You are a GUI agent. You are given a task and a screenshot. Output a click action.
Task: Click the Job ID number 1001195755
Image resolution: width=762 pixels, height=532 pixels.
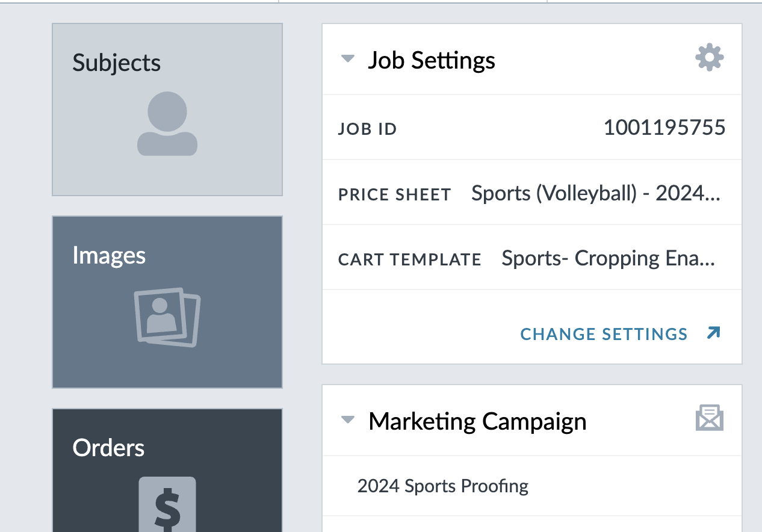point(664,128)
